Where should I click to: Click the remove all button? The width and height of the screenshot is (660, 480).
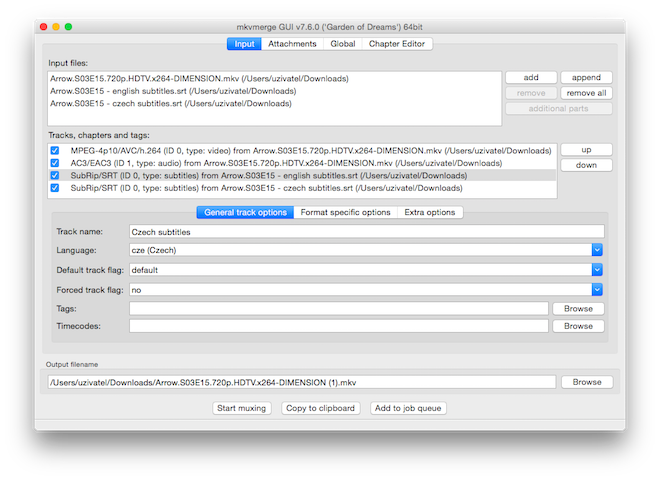[586, 93]
